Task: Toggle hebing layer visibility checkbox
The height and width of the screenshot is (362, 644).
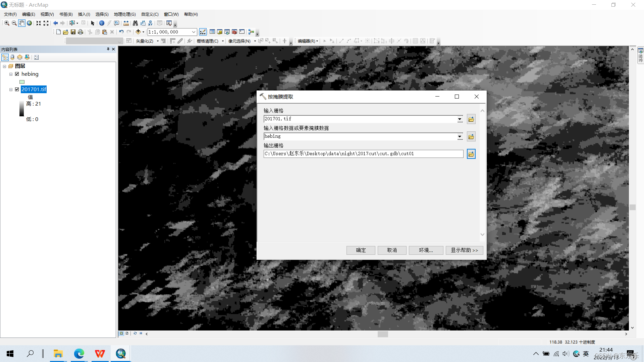Action: 17,74
